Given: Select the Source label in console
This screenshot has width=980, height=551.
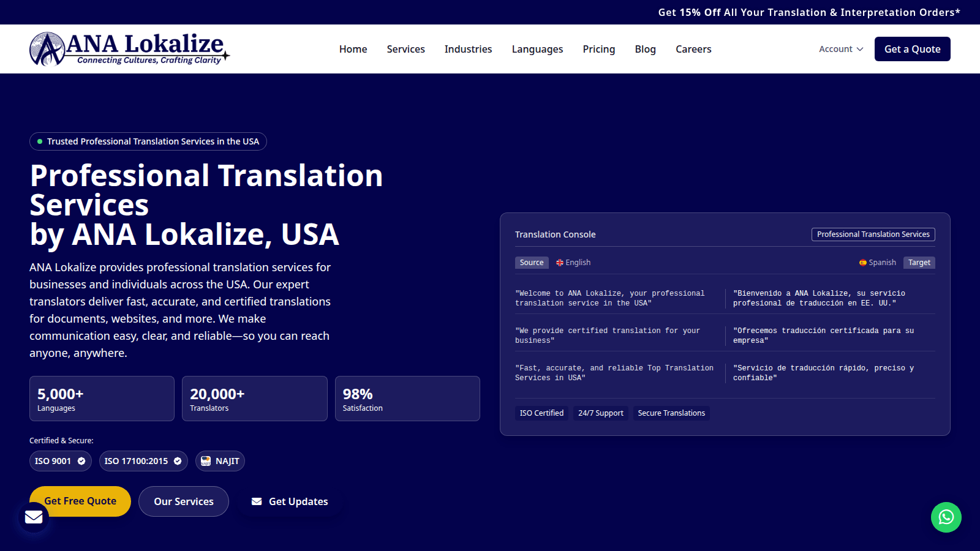Looking at the screenshot, I should [x=532, y=263].
